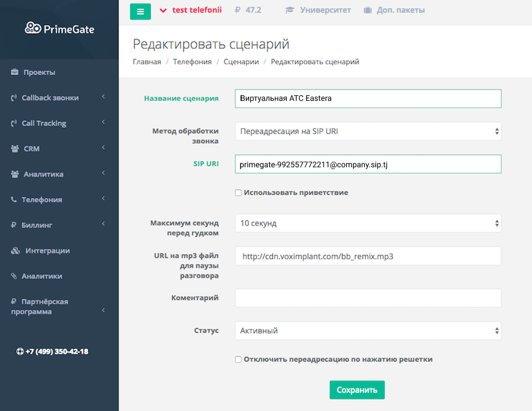The height and width of the screenshot is (411, 532).
Task: Enable the Использовать приветствие checkbox
Action: click(238, 193)
